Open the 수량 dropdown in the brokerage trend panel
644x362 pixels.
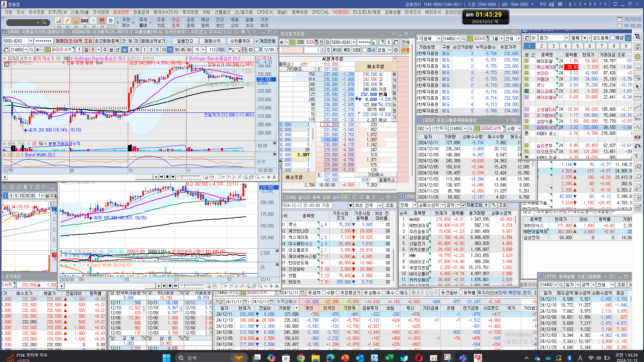(x=519, y=128)
